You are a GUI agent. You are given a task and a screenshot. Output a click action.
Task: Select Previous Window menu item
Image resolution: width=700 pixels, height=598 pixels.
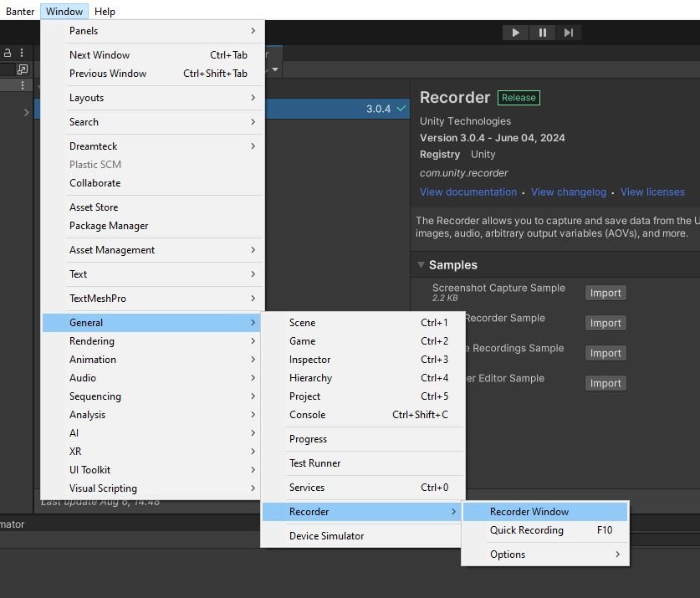click(153, 74)
